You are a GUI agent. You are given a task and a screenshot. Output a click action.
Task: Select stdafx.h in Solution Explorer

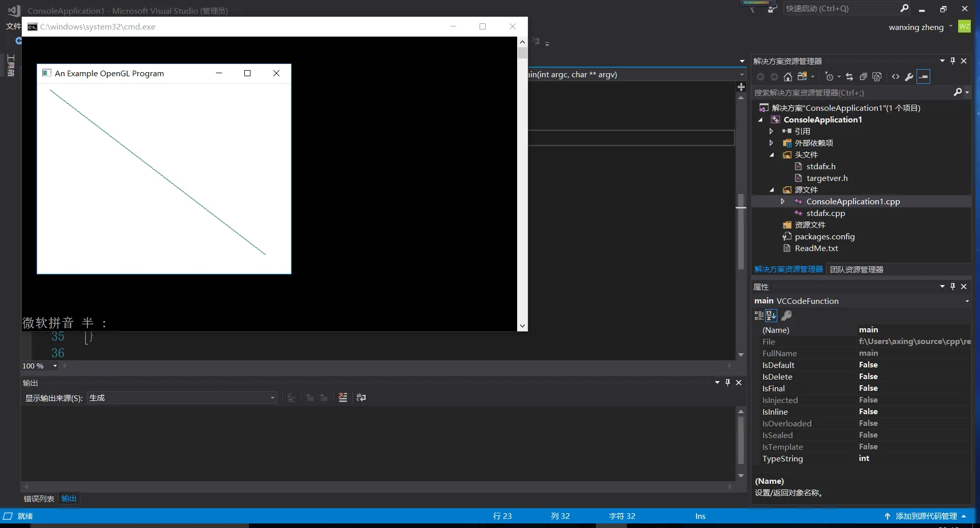[x=820, y=166]
